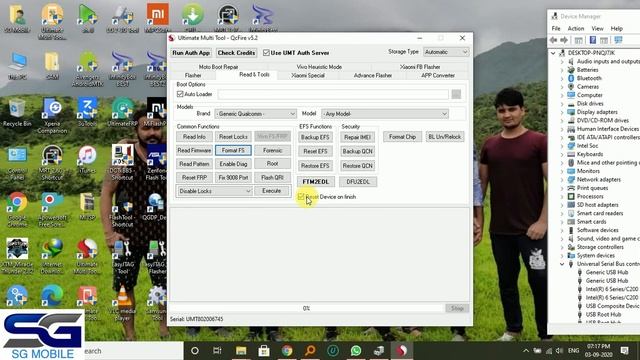Click the 0% progress bar
The width and height of the screenshot is (640, 360).
(307, 308)
